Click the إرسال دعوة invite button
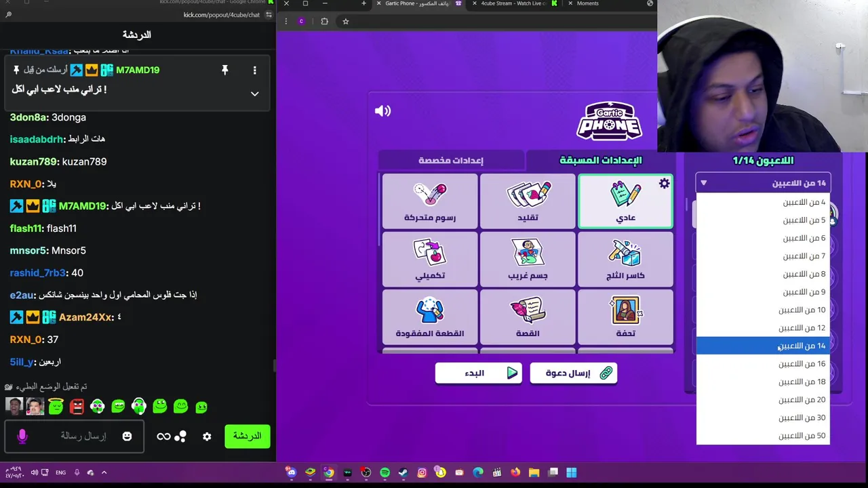This screenshot has width=868, height=488. coord(574,373)
